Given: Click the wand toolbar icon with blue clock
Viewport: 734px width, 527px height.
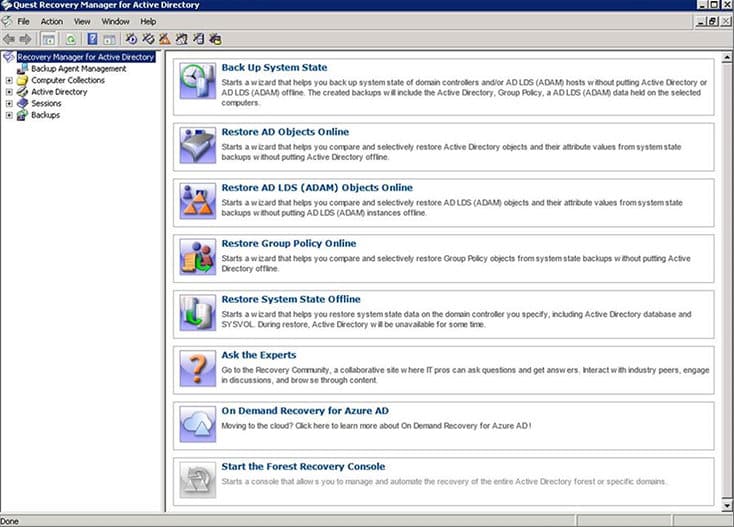Looking at the screenshot, I should click(132, 39).
